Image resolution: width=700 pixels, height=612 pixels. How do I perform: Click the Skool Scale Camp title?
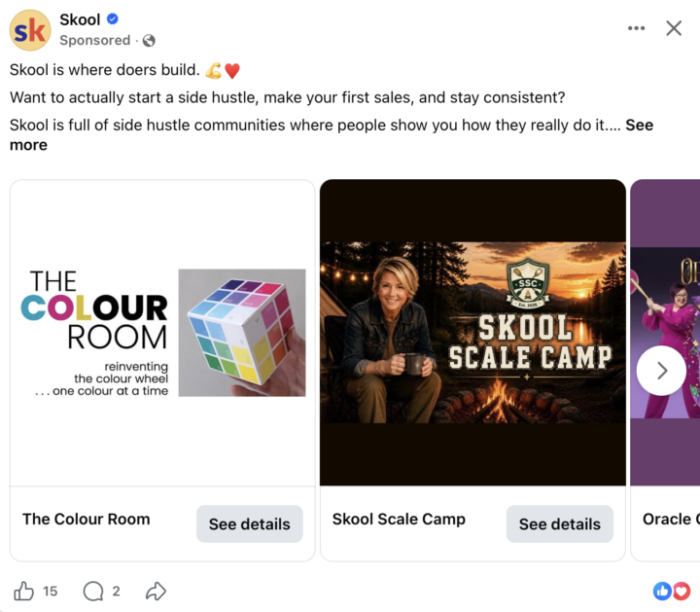tap(399, 520)
